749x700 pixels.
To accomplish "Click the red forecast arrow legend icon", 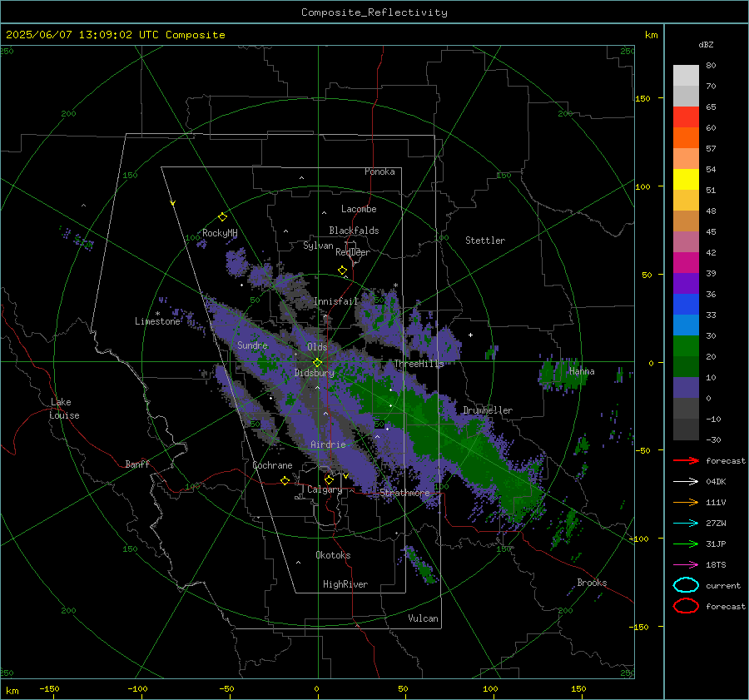I will click(686, 460).
